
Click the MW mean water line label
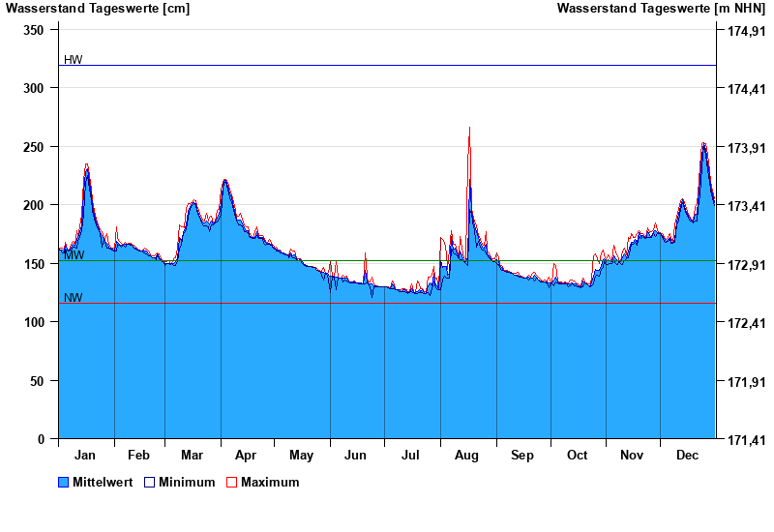point(74,255)
